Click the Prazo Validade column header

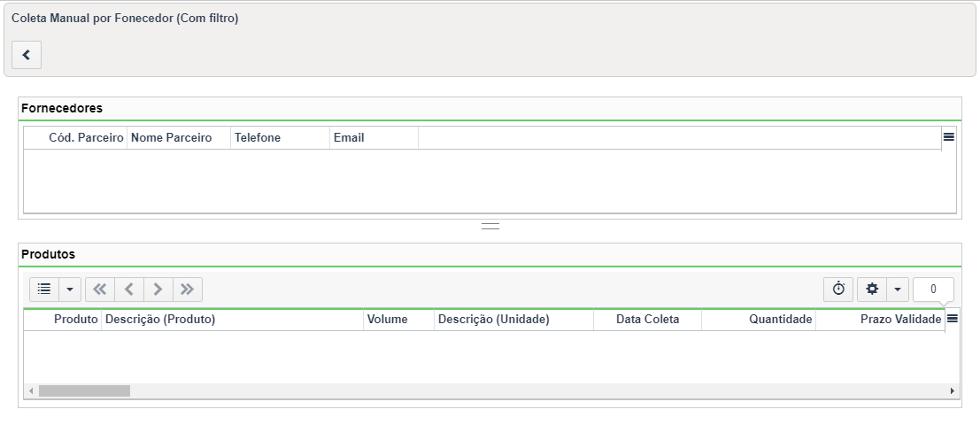click(880, 320)
